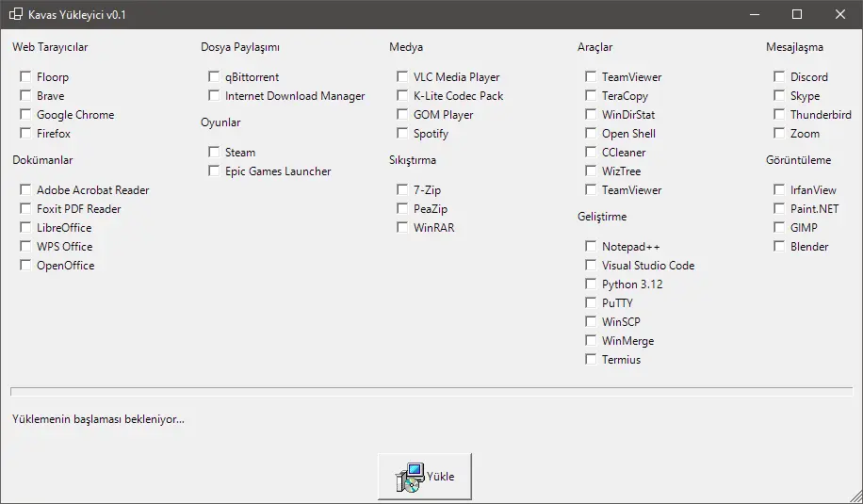Check TeraCopy under Araçlar
The height and width of the screenshot is (504, 863).
pyautogui.click(x=591, y=95)
